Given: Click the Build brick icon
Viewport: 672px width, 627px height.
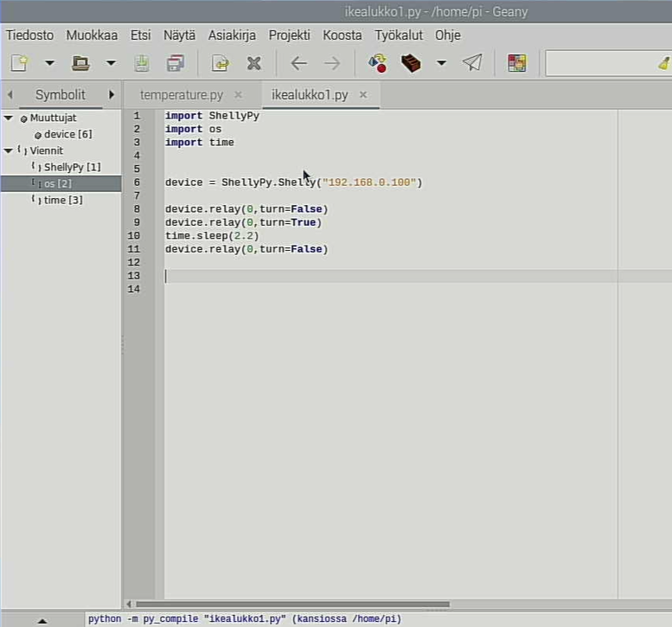Looking at the screenshot, I should tap(411, 63).
